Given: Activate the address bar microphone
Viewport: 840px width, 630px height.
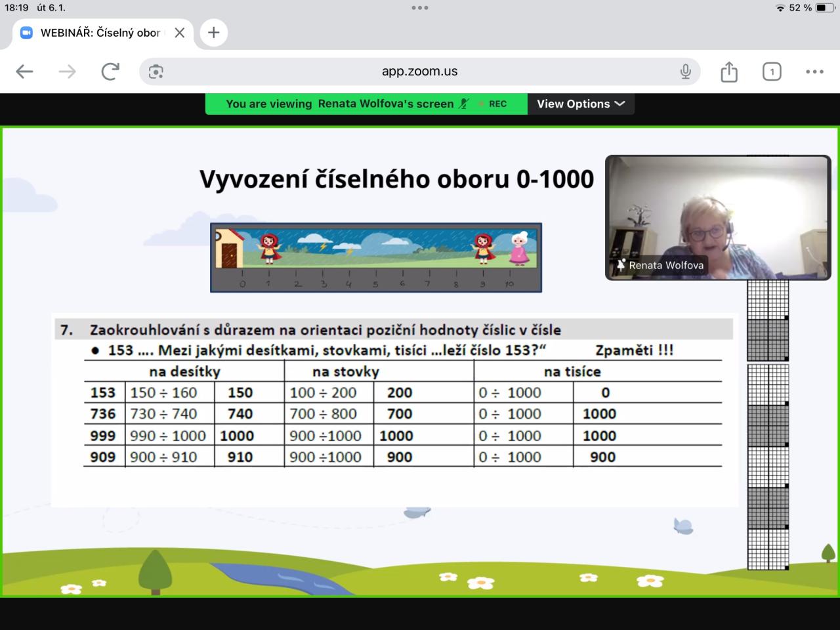Looking at the screenshot, I should click(685, 72).
